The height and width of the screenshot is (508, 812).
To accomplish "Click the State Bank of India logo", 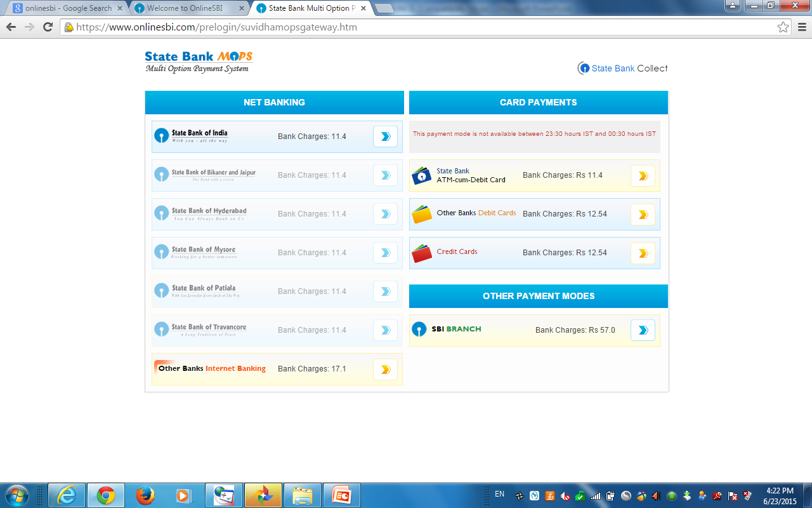I will tap(191, 136).
